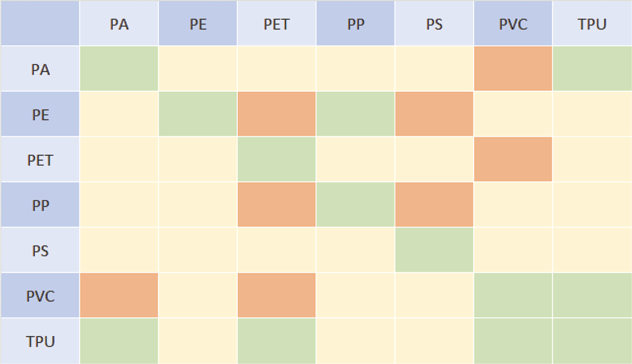This screenshot has width=632, height=364.
Task: Select the PET column header cell
Action: [277, 23]
